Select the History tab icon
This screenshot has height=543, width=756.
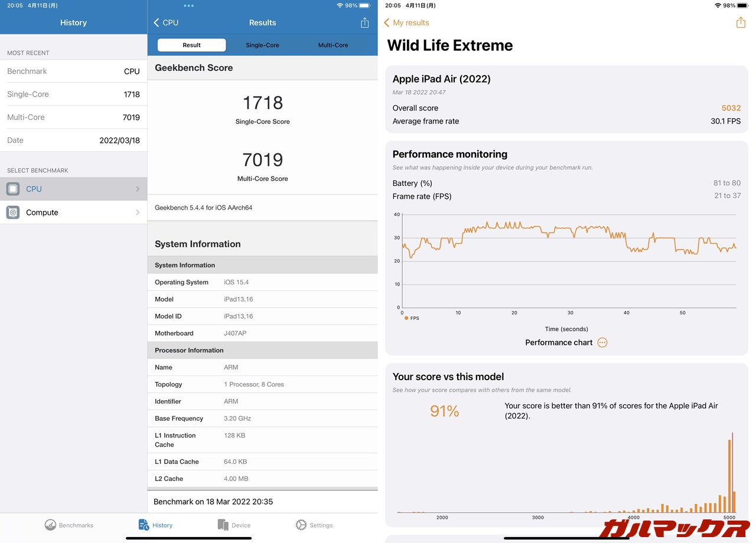pos(144,525)
